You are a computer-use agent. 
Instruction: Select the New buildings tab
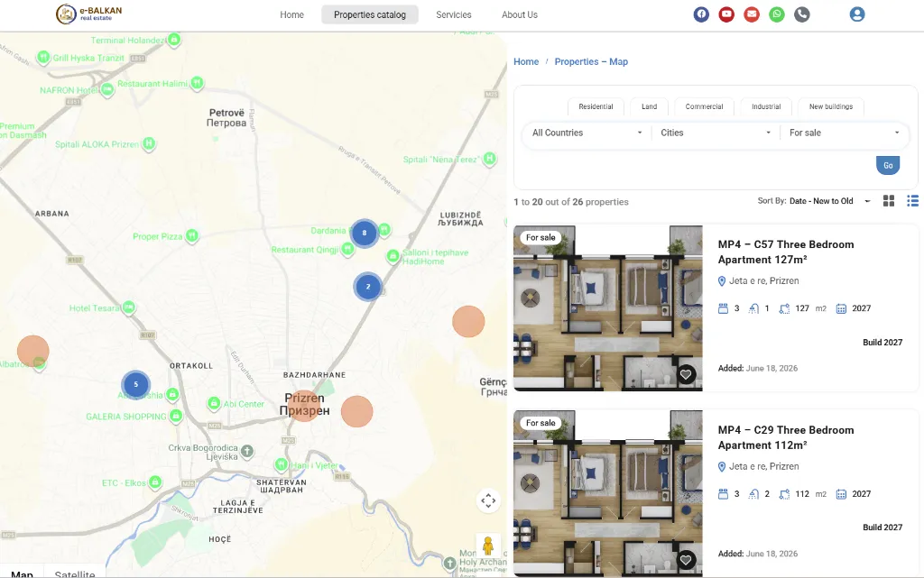[830, 106]
